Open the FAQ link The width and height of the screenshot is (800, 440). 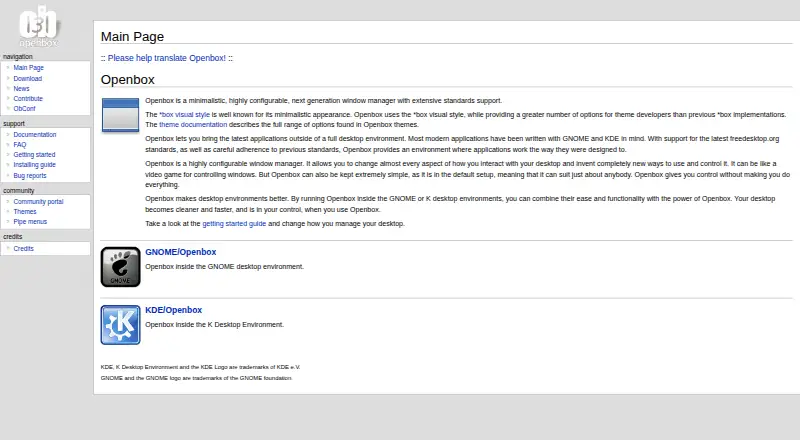click(19, 144)
